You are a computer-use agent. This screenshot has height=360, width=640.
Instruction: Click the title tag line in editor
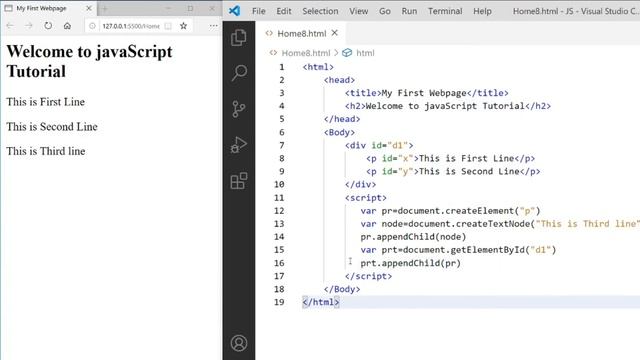pyautogui.click(x=427, y=93)
